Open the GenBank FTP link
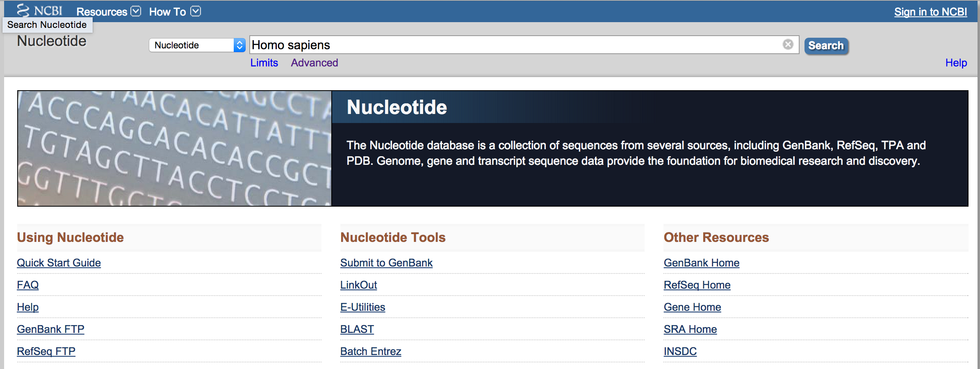 pyautogui.click(x=50, y=329)
